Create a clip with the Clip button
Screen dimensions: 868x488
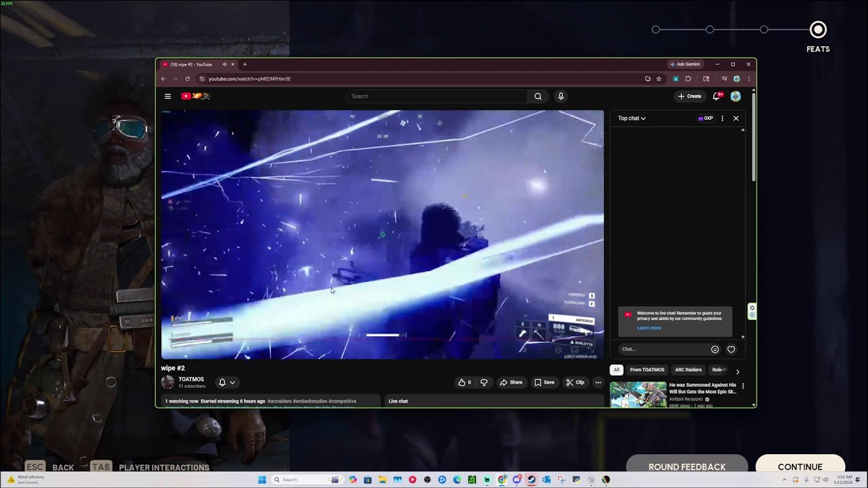coord(575,382)
